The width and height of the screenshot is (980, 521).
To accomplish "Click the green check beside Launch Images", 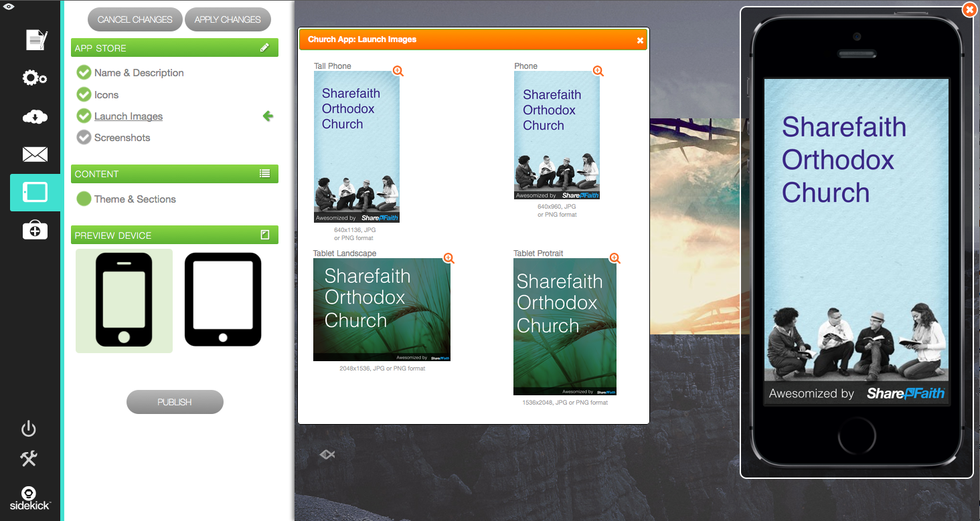I will (x=84, y=116).
